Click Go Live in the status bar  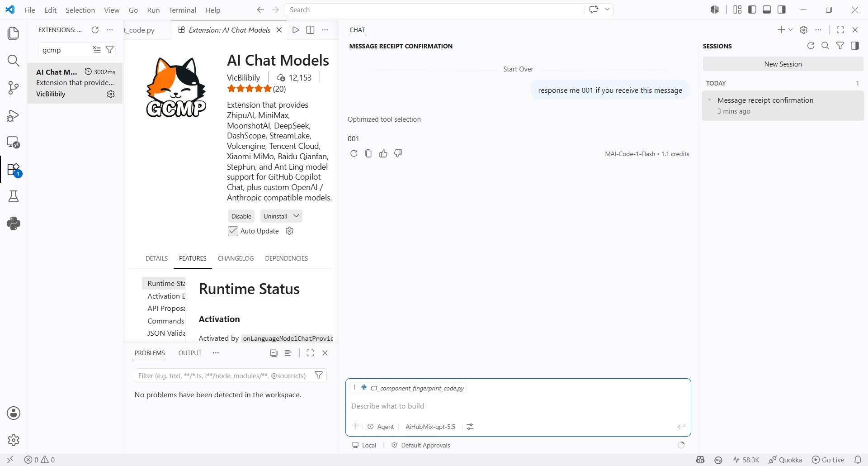[x=828, y=460]
